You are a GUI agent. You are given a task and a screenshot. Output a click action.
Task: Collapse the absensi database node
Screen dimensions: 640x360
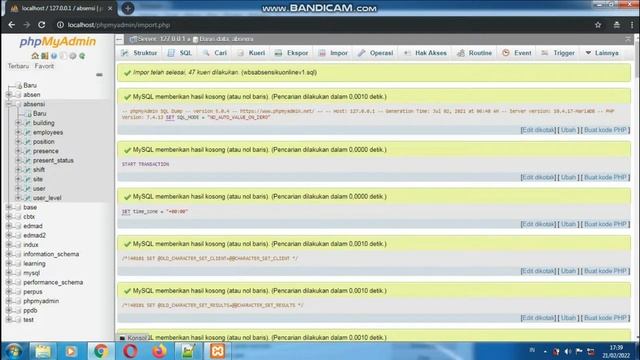pyautogui.click(x=9, y=104)
